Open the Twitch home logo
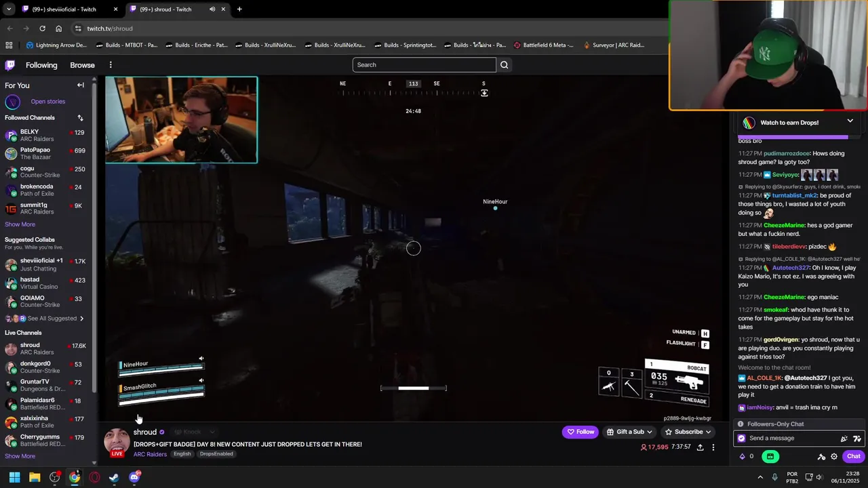 point(9,65)
